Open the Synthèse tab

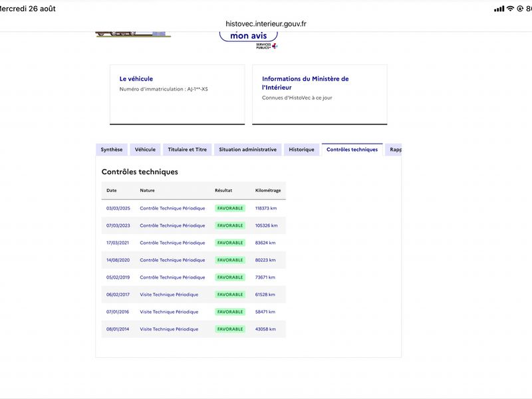tap(112, 150)
